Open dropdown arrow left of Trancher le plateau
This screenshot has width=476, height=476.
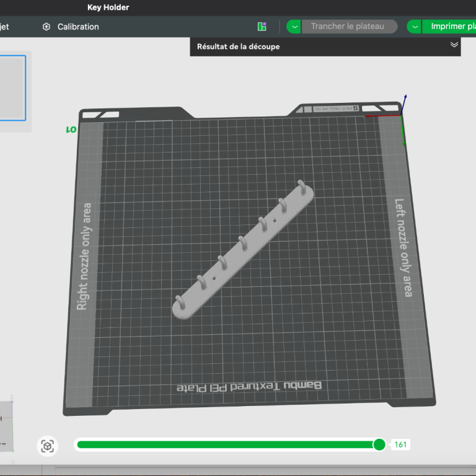[294, 27]
